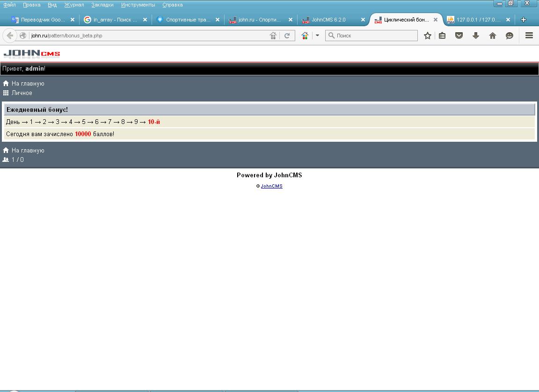This screenshot has width=539, height=392.
Task: Open the hamburger menu
Action: tap(529, 36)
